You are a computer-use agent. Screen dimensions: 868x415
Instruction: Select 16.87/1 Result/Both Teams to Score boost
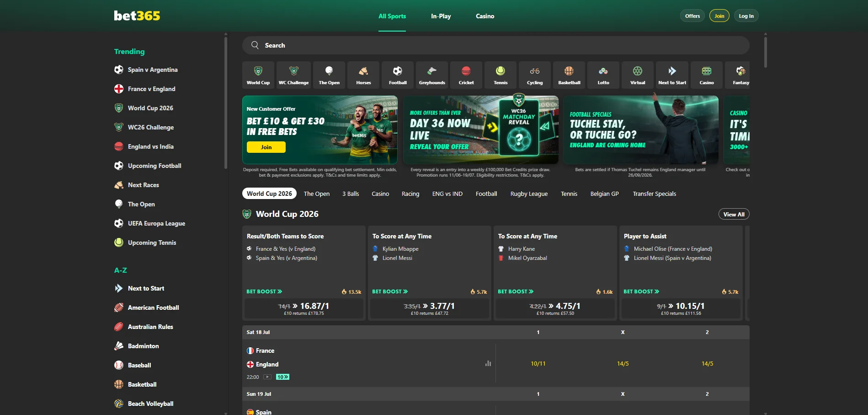coord(304,308)
